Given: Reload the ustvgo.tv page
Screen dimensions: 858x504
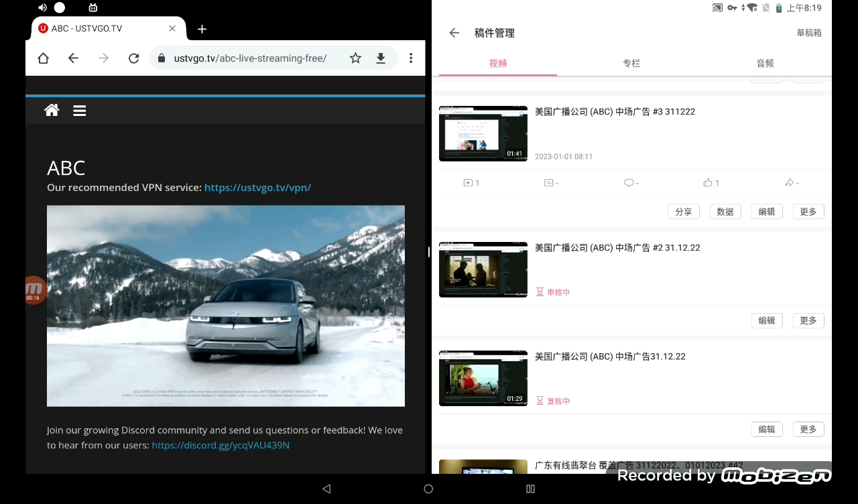Looking at the screenshot, I should click(133, 58).
